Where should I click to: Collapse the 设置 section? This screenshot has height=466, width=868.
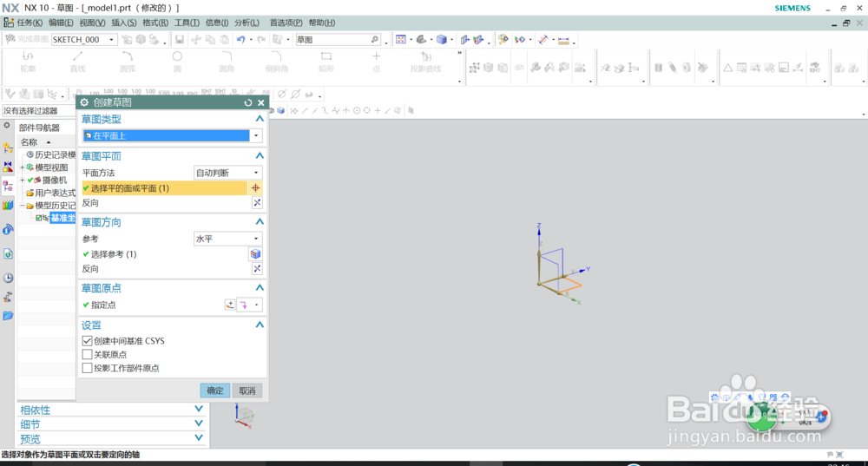pyautogui.click(x=259, y=325)
